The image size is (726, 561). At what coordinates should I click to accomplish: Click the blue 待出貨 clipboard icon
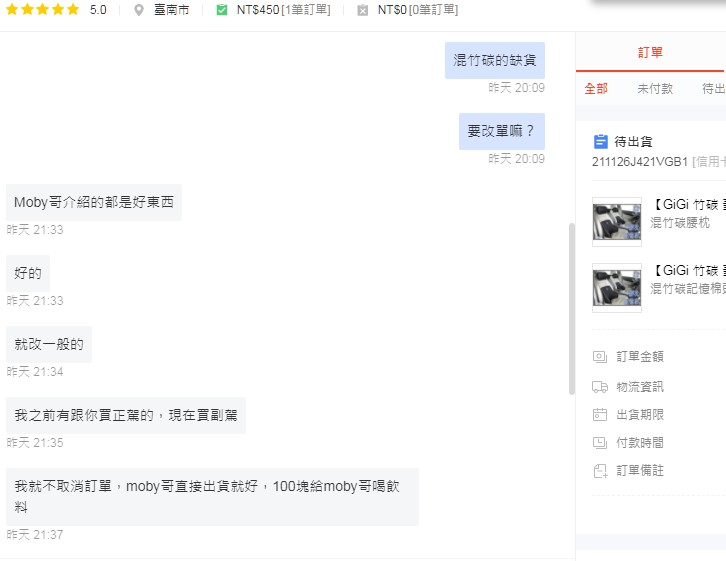(600, 142)
